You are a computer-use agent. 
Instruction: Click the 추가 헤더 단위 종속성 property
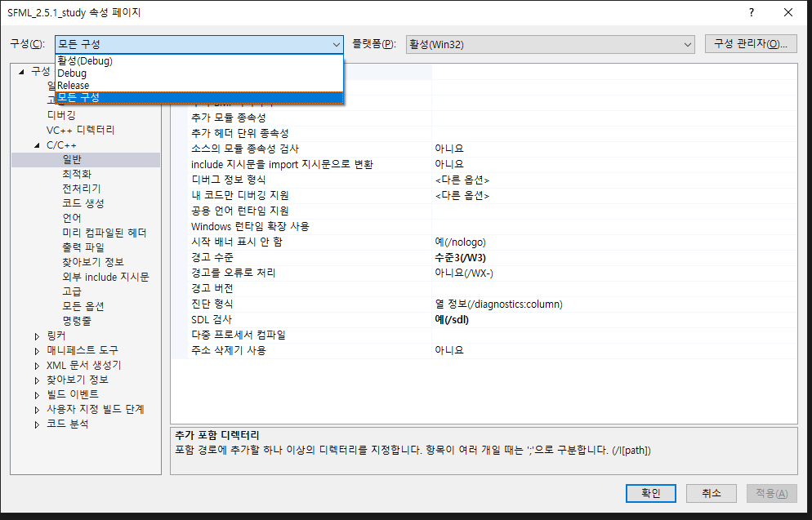[x=240, y=134]
